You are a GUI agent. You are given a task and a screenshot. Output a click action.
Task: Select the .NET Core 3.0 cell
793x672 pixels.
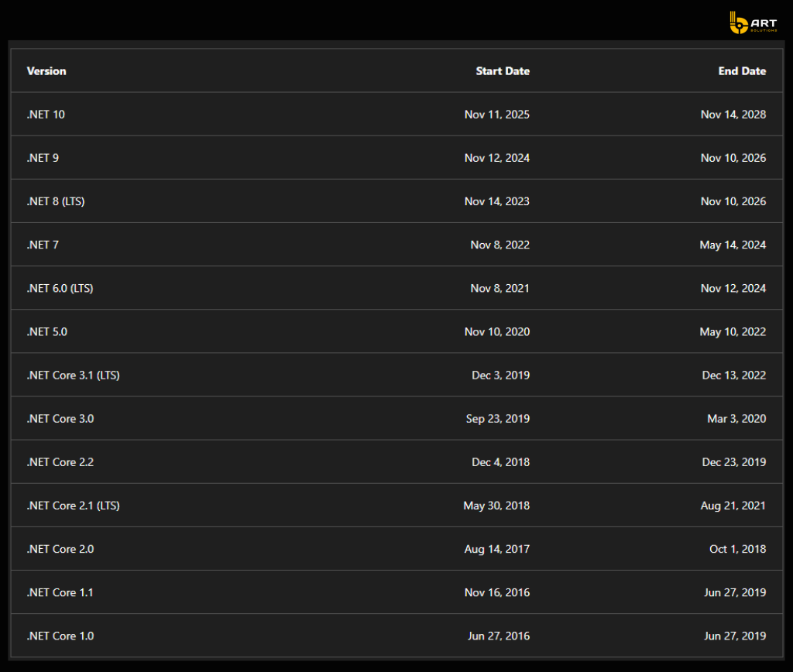[60, 419]
